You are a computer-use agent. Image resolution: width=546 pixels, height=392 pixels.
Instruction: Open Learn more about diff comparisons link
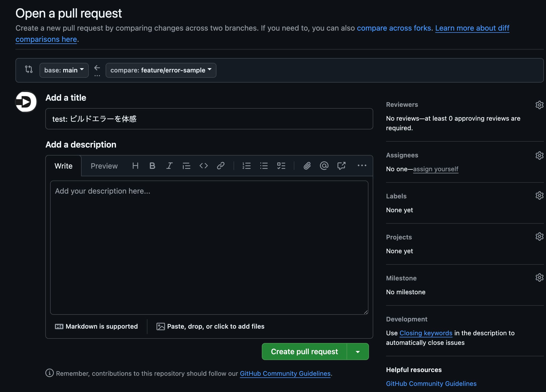tap(472, 28)
